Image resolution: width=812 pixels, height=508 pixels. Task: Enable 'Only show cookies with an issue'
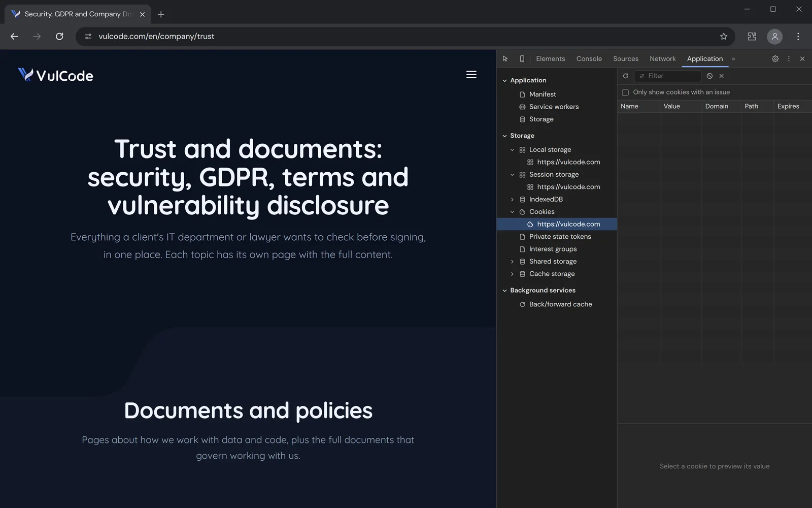625,92
